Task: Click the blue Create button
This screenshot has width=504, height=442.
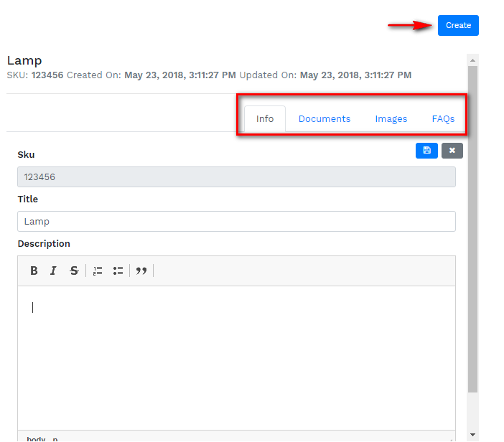Action: (458, 25)
